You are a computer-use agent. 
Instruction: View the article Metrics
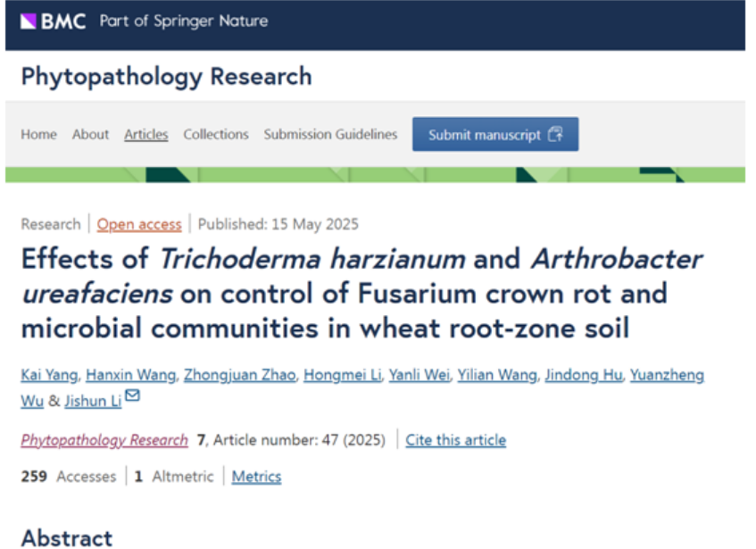point(256,477)
